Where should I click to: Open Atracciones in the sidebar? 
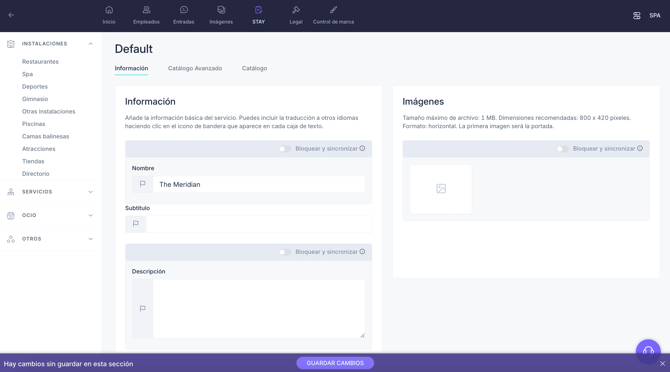pyautogui.click(x=38, y=149)
